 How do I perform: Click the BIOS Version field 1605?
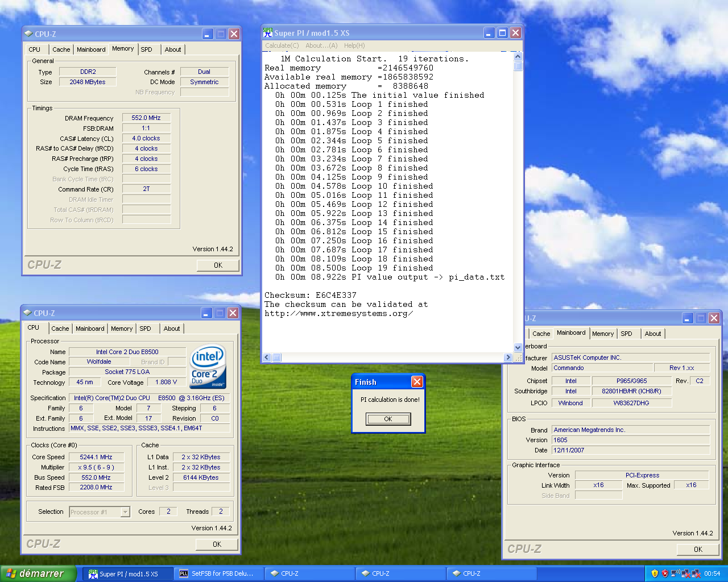pos(631,440)
